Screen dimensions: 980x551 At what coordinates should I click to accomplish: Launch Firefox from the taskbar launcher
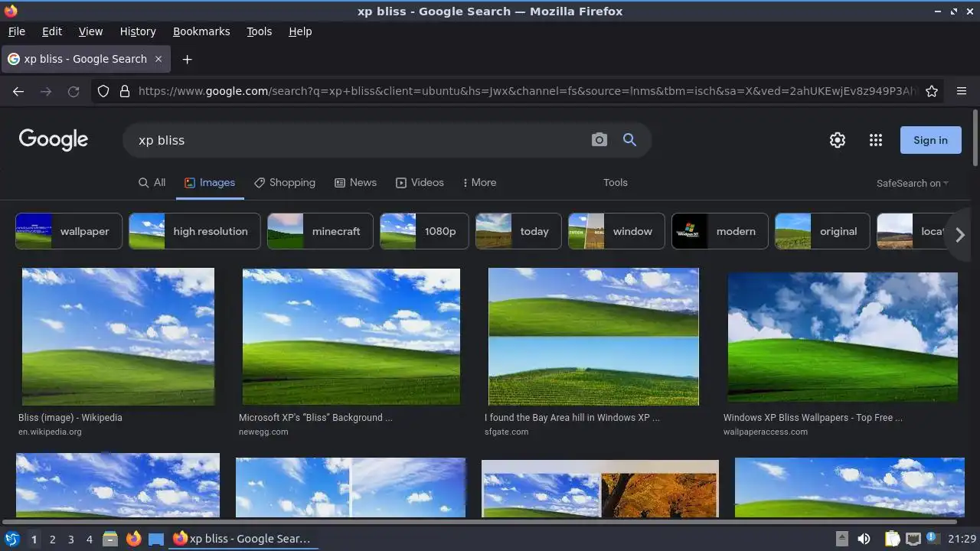(x=133, y=539)
